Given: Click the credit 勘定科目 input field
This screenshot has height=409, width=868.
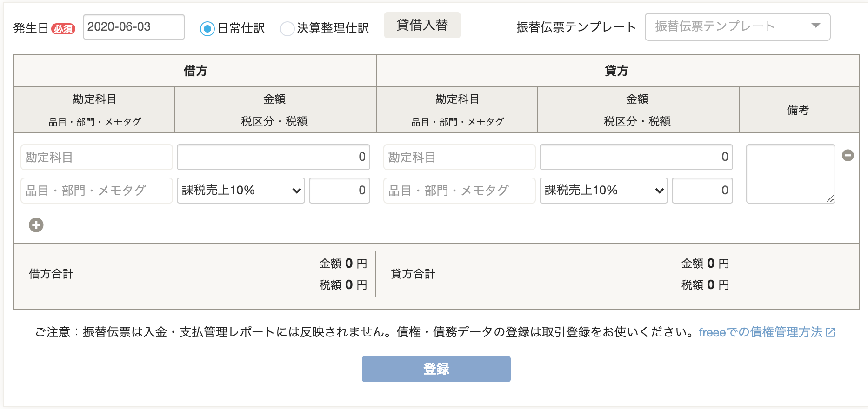Looking at the screenshot, I should (x=460, y=157).
